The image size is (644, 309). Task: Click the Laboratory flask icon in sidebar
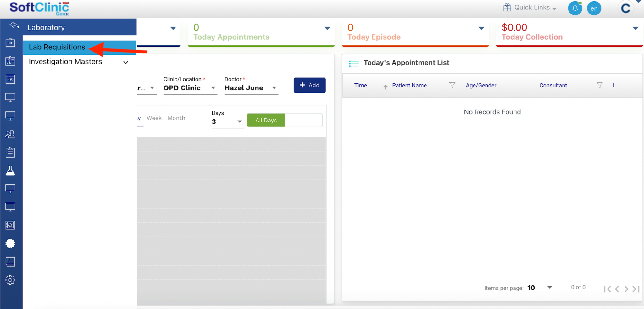click(10, 171)
